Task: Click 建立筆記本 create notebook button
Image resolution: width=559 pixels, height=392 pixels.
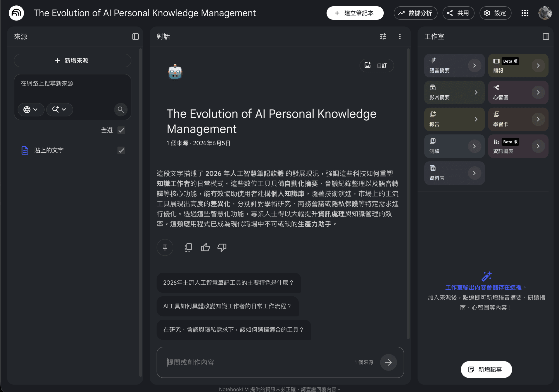Action: point(355,13)
